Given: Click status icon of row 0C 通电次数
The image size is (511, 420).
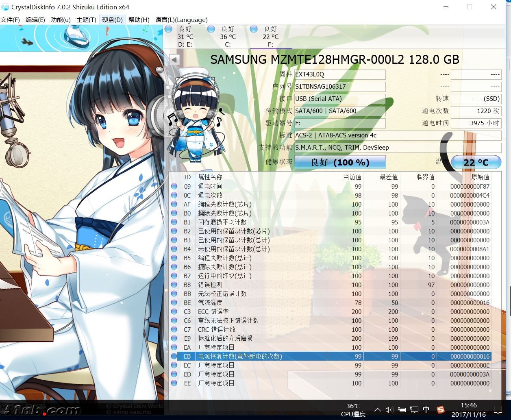Looking at the screenshot, I should (x=174, y=195).
